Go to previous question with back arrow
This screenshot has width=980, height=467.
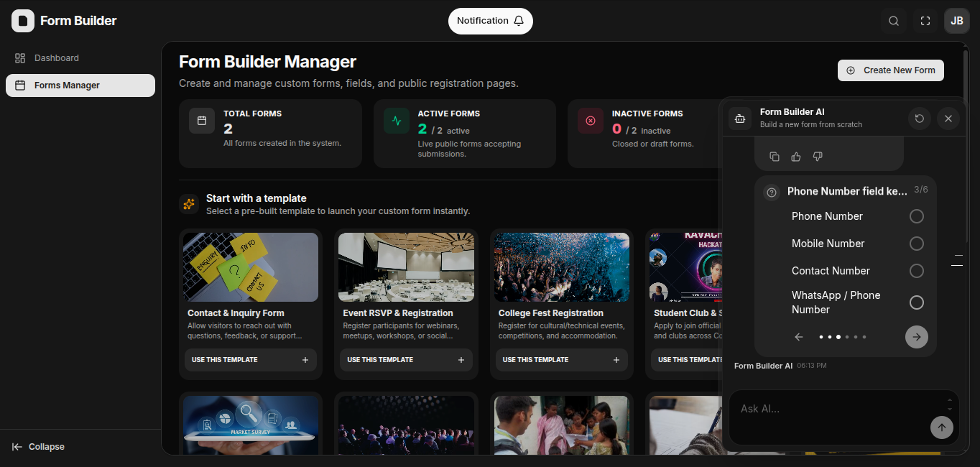pyautogui.click(x=799, y=337)
